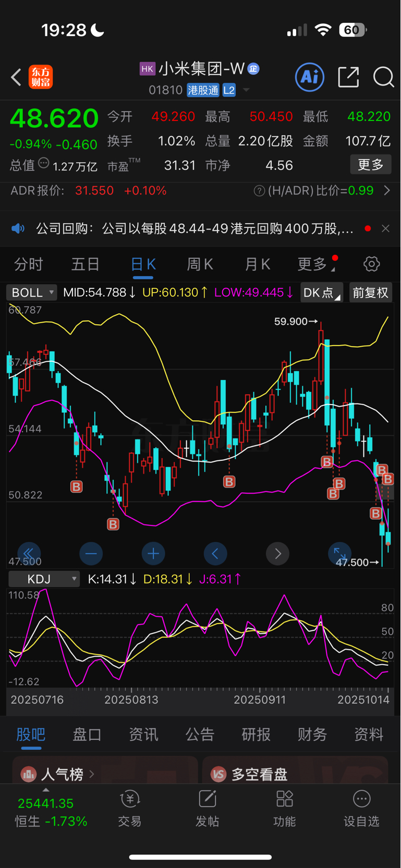Open the BOLL indicator dropdown

(32, 292)
